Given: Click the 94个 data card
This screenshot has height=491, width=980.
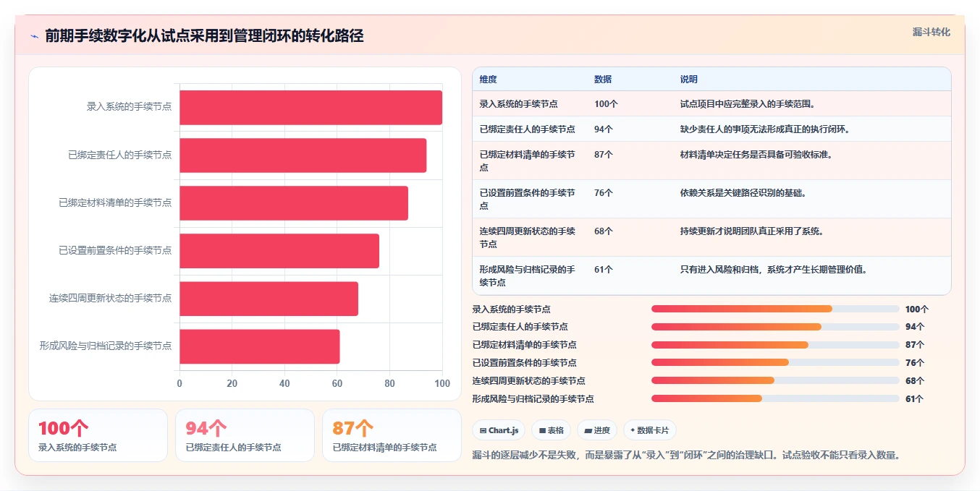Looking at the screenshot, I should pyautogui.click(x=245, y=435).
